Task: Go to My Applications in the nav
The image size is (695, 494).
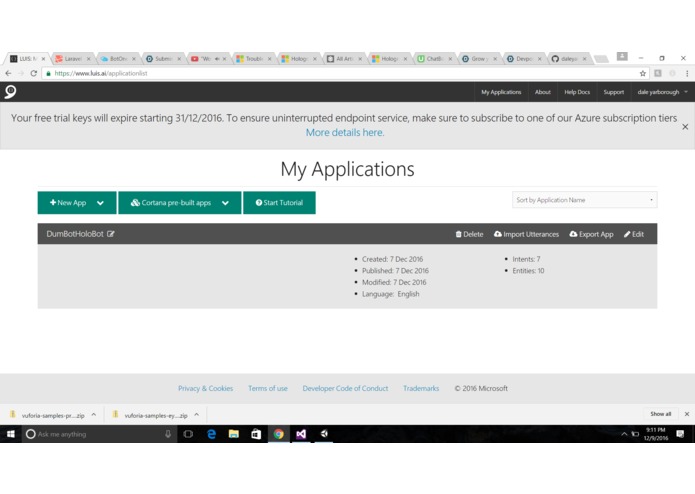Action: pyautogui.click(x=501, y=92)
